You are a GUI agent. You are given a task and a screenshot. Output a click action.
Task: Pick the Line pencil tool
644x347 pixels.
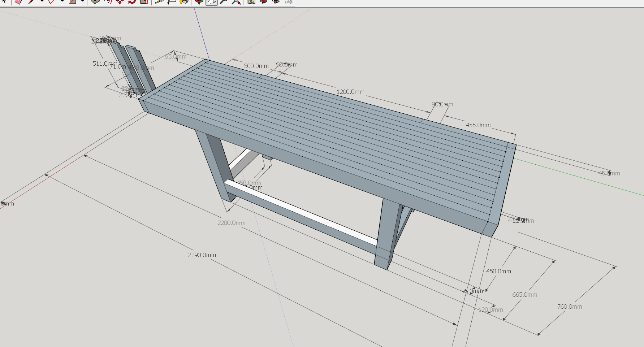click(31, 1)
